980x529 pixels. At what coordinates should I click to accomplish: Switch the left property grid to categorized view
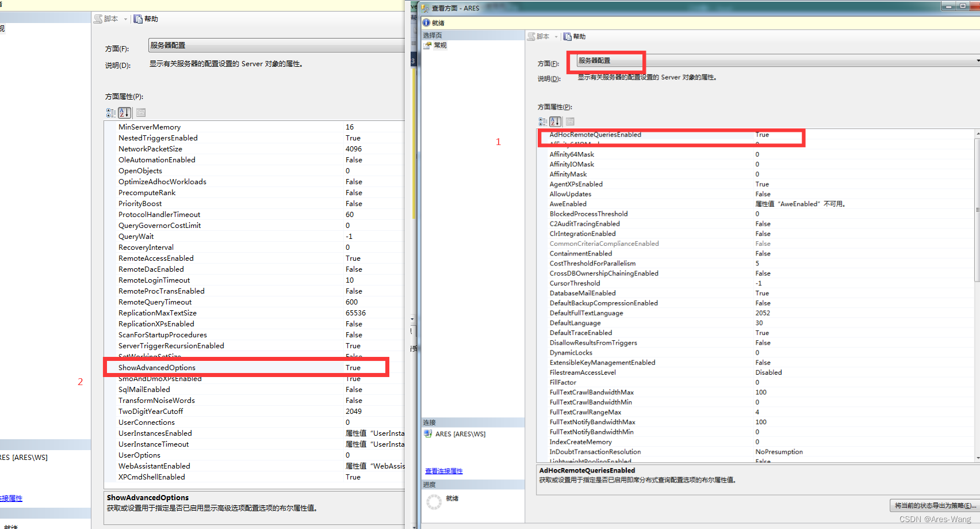coord(110,113)
